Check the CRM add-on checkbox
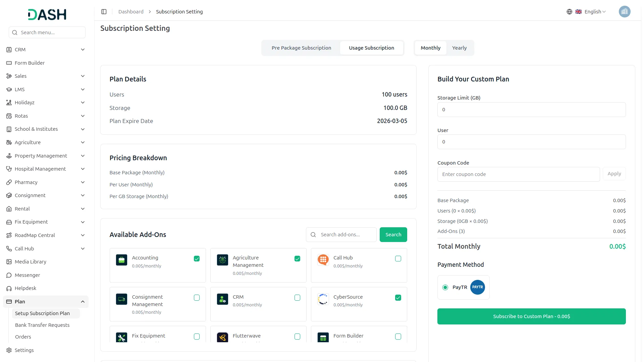This screenshot has width=644, height=362. pos(297,298)
